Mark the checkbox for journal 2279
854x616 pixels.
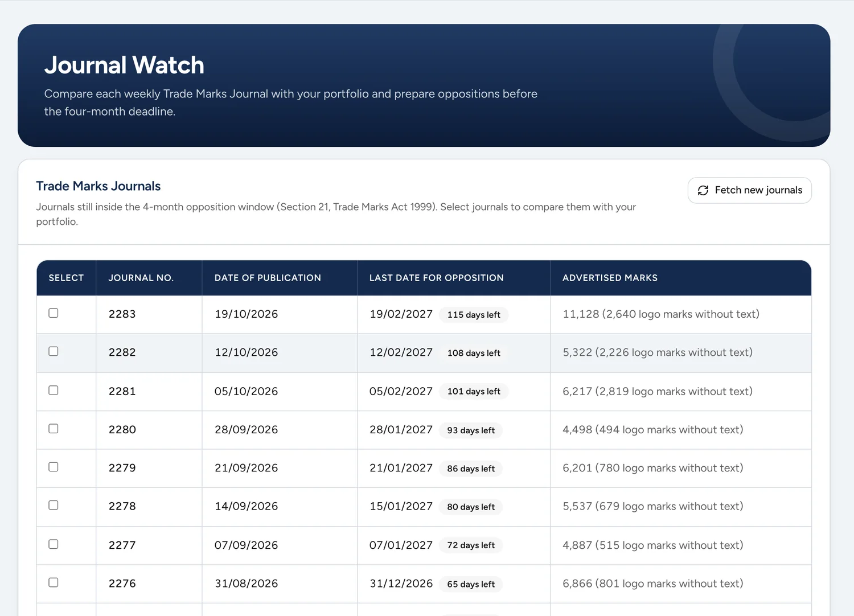tap(54, 467)
